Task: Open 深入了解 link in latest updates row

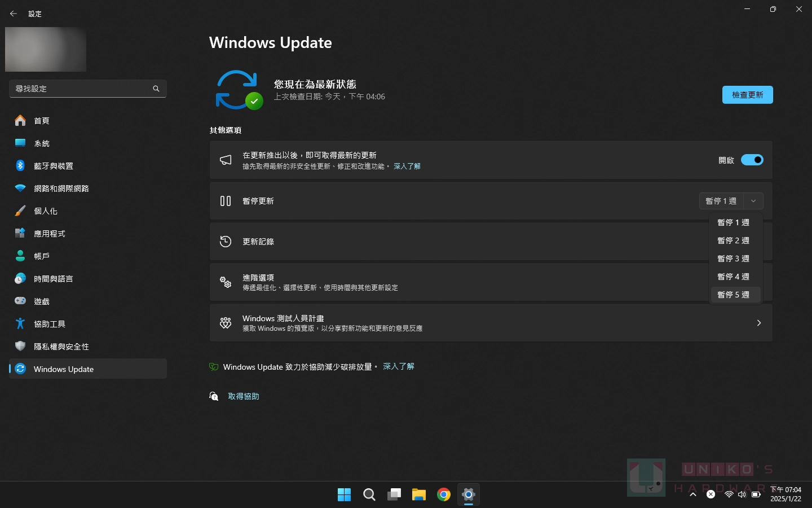Action: click(x=407, y=167)
